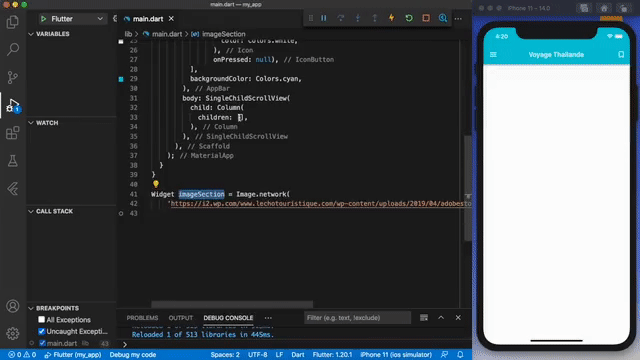Click errors and warnings count in status bar
Screen dimensions: 640x360
click(x=22, y=355)
